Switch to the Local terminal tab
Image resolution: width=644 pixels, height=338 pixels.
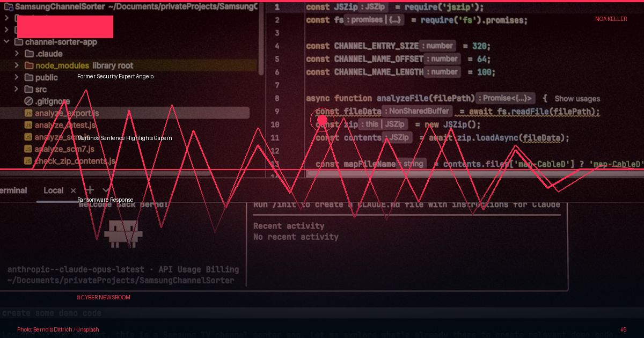[54, 190]
